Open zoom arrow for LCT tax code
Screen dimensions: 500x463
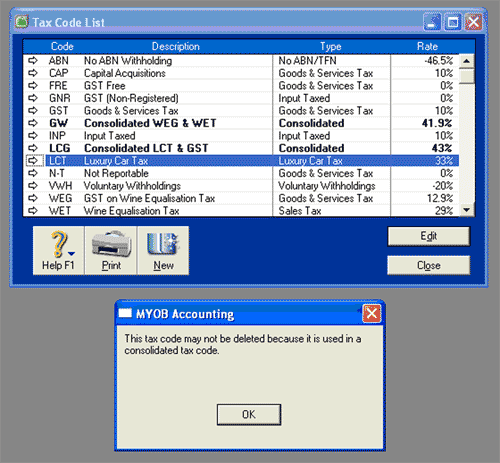point(33,161)
